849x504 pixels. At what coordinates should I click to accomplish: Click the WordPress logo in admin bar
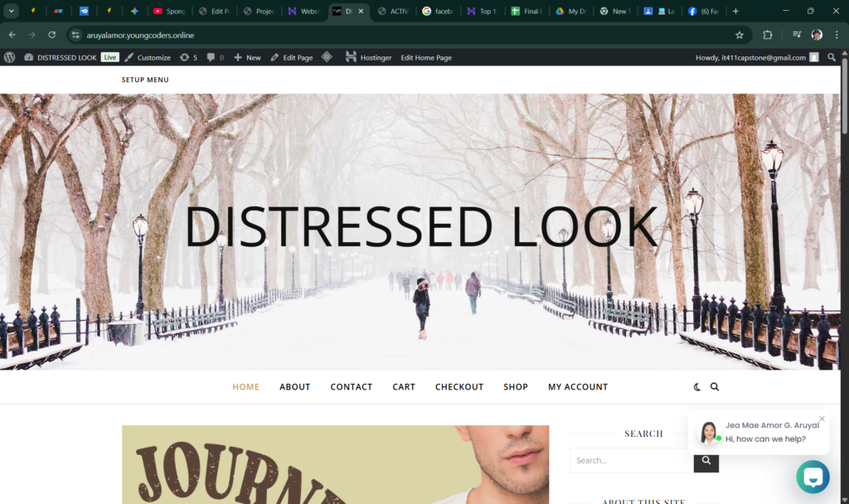pyautogui.click(x=10, y=57)
